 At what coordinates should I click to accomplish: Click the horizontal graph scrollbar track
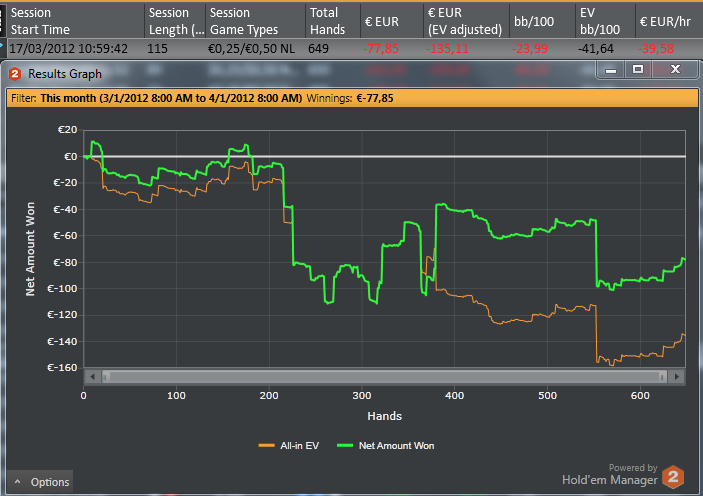pos(384,377)
